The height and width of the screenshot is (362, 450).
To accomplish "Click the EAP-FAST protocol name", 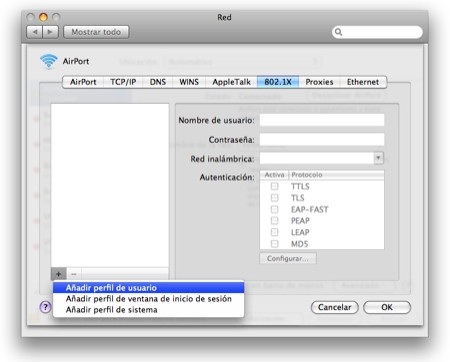I will click(310, 209).
